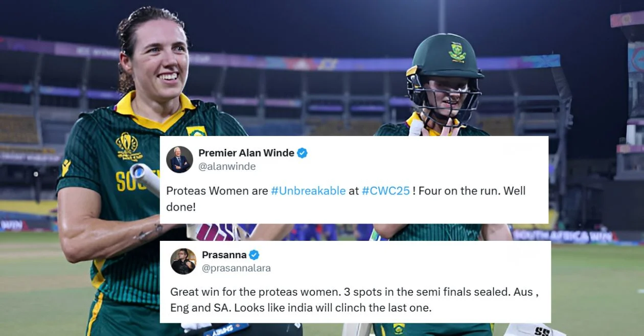
Task: Click verified badge beside Premier Alan Winde
Action: 302,153
